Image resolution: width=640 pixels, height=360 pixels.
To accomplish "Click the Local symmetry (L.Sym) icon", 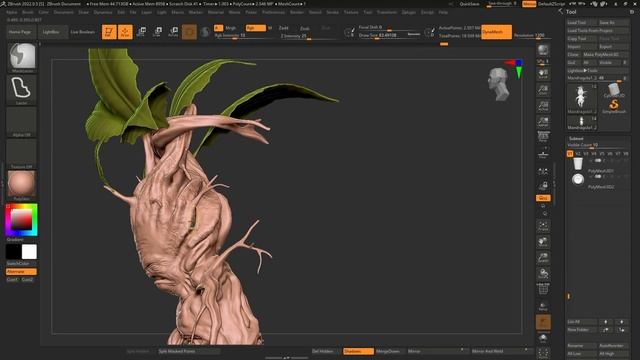I will (543, 172).
